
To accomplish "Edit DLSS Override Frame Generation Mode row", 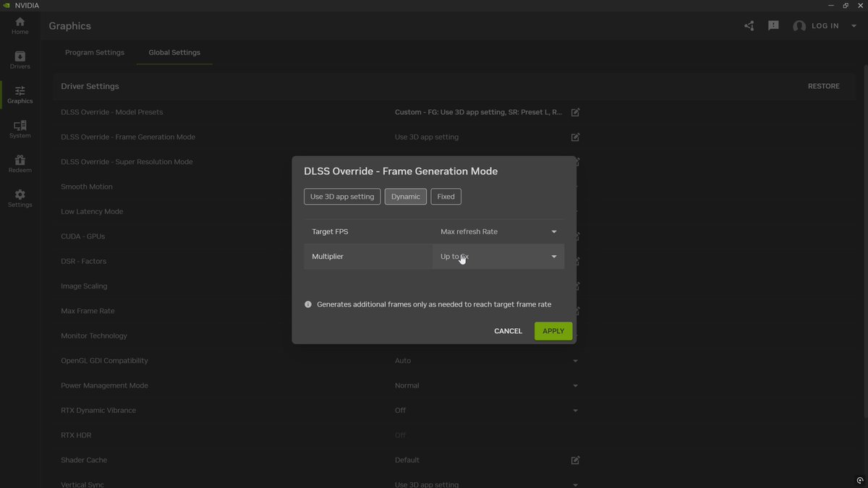I will 576,137.
